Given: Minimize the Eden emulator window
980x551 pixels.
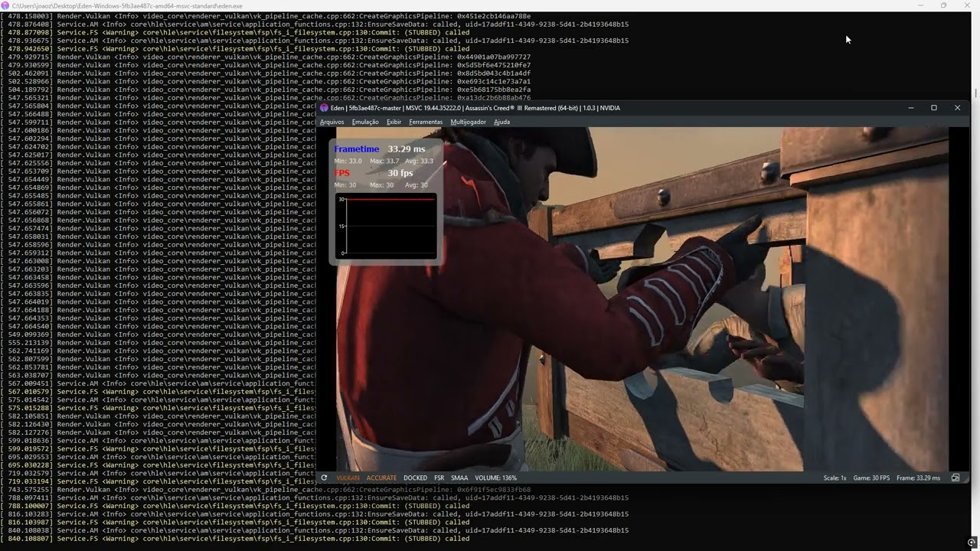Looking at the screenshot, I should (910, 108).
